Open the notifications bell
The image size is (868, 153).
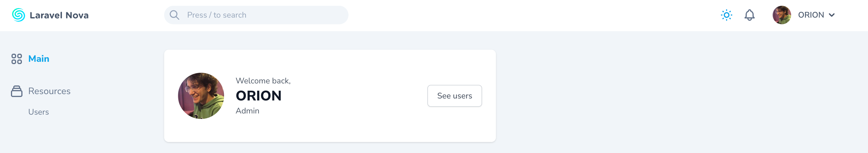(x=749, y=15)
